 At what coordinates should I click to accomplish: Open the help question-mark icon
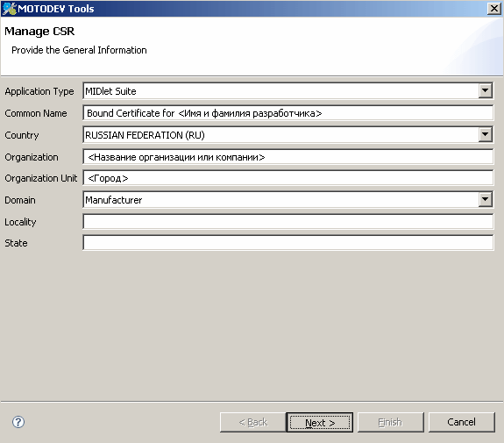pos(18,422)
